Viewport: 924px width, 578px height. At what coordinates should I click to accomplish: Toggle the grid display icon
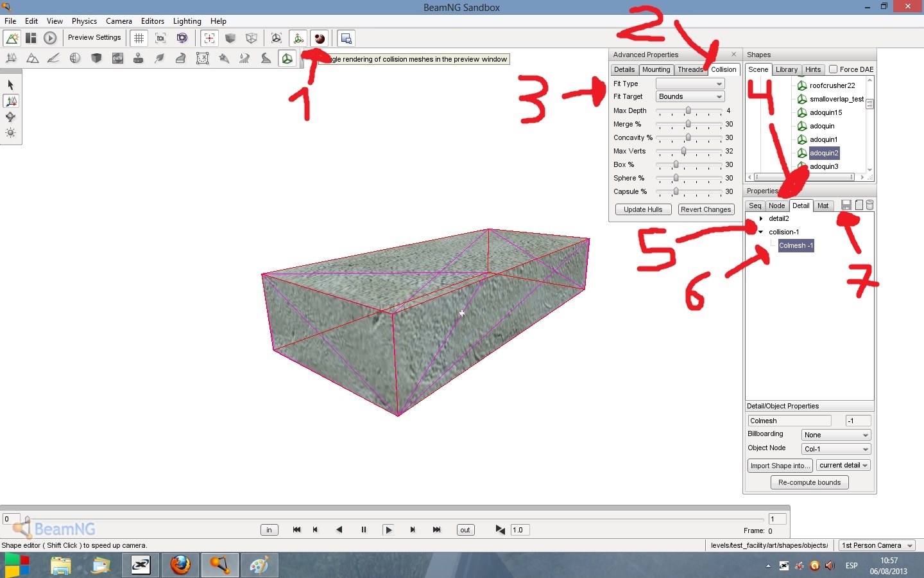tap(139, 39)
